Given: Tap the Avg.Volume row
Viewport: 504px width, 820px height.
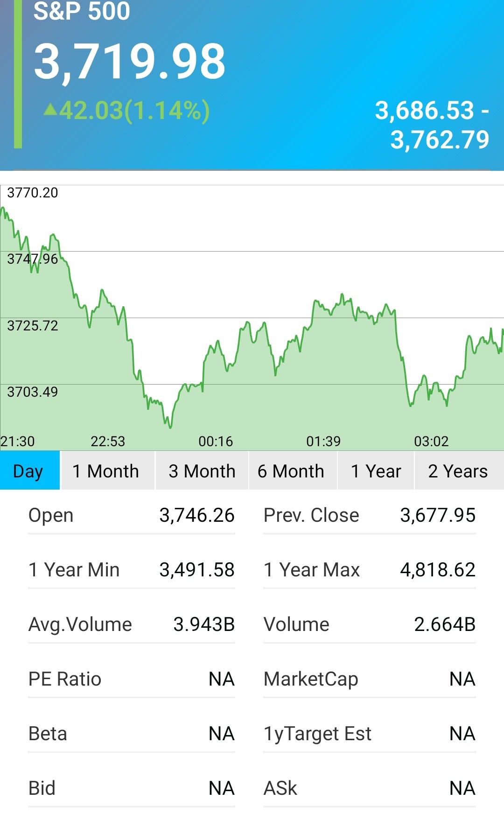Looking at the screenshot, I should point(132,624).
